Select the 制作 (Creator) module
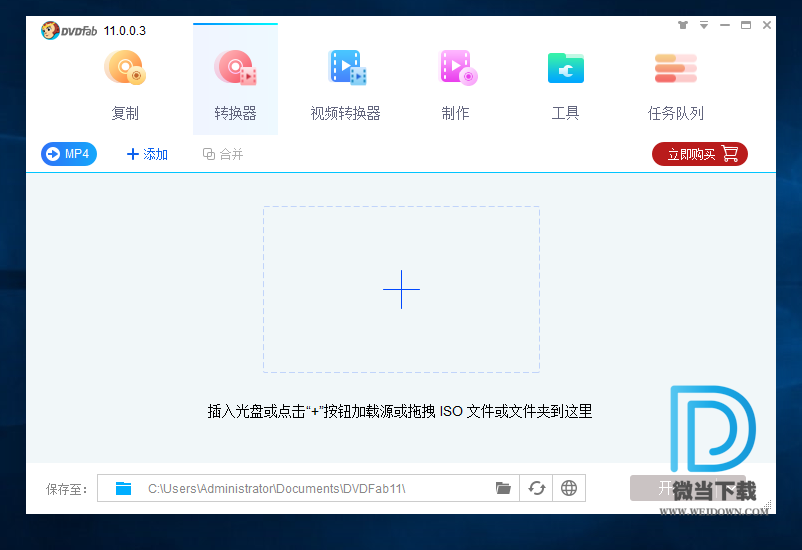The image size is (802, 550). [456, 84]
